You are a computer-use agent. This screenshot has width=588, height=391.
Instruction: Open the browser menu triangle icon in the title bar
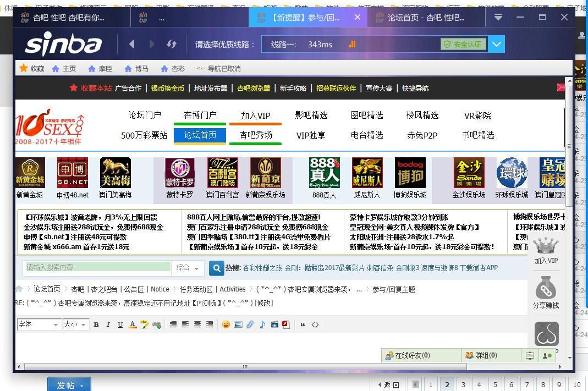pyautogui.click(x=498, y=17)
